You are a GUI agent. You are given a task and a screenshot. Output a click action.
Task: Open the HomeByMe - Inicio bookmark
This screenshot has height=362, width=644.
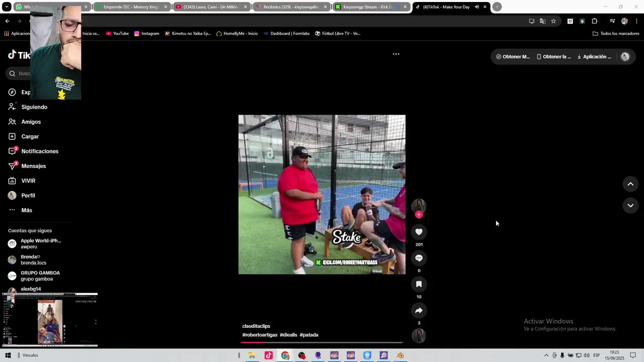click(237, 34)
